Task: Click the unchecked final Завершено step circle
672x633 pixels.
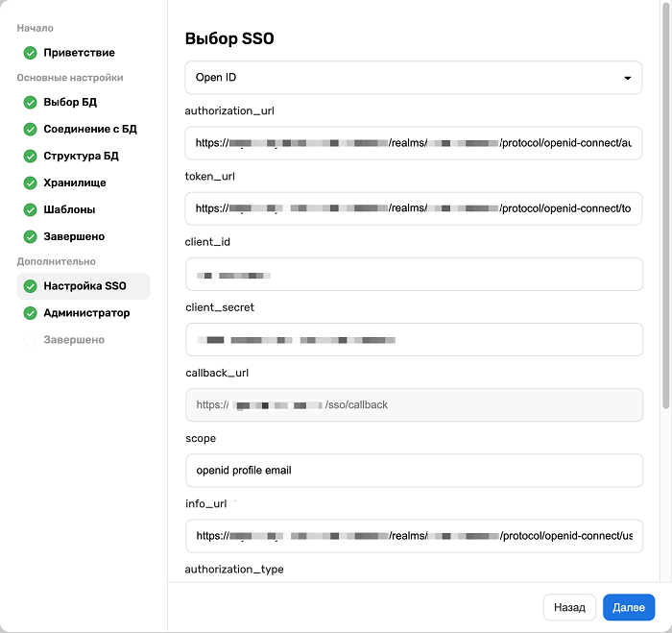Action: pos(31,340)
